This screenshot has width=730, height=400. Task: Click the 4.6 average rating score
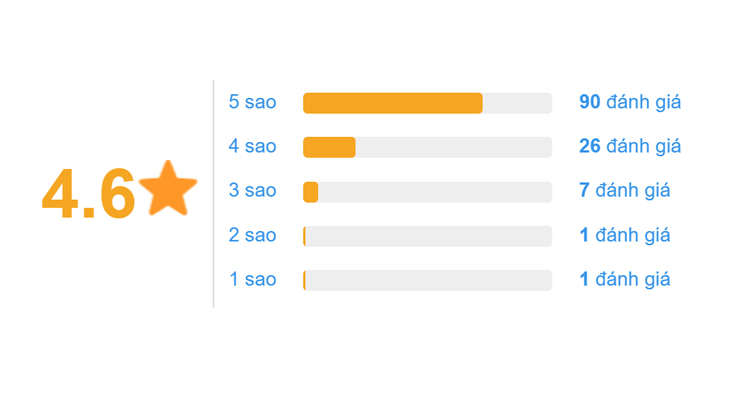pyautogui.click(x=88, y=194)
